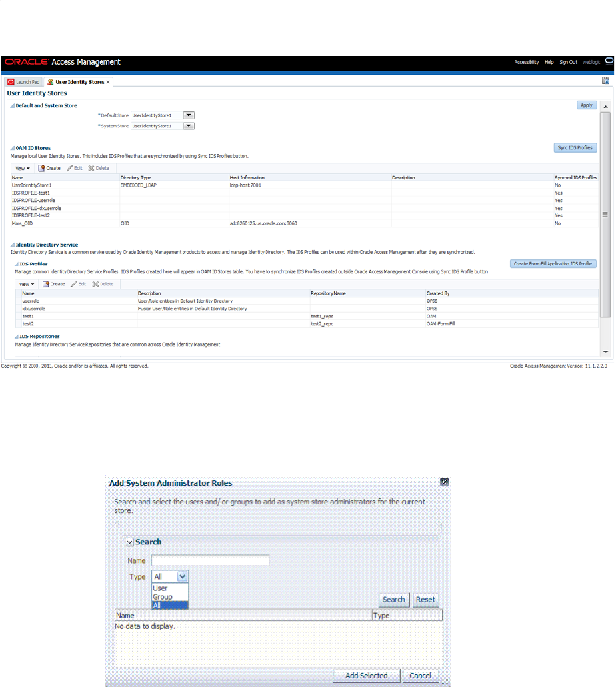
Task: Click the Sync IDS Profiles button
Action: click(575, 147)
